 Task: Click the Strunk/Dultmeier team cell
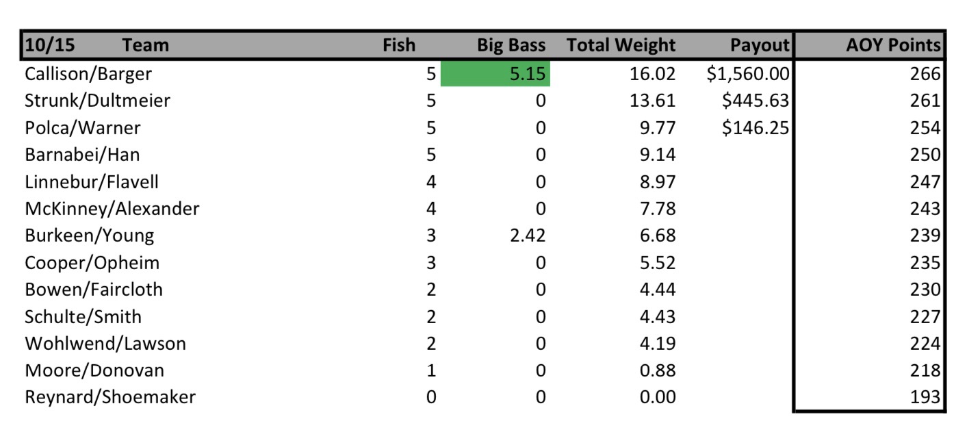tap(97, 101)
